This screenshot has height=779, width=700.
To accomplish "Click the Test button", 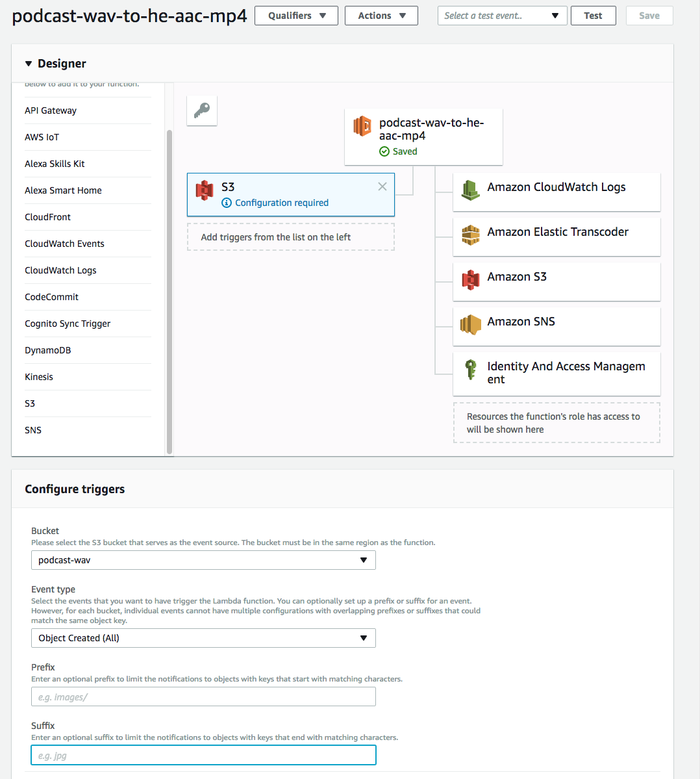I will pos(594,16).
